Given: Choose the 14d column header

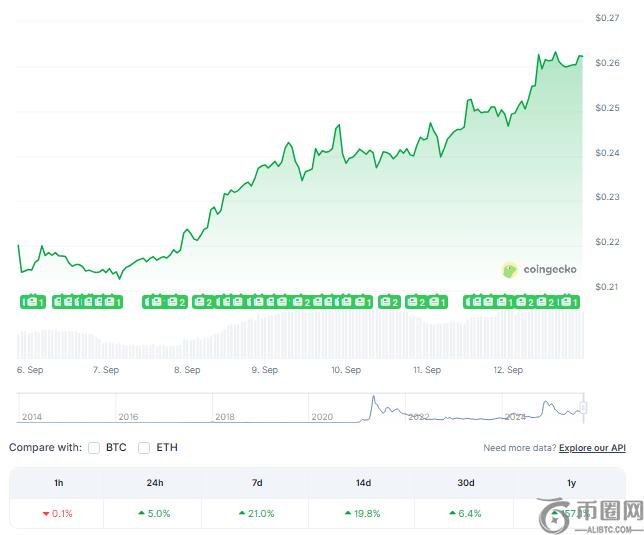Looking at the screenshot, I should coord(363,483).
